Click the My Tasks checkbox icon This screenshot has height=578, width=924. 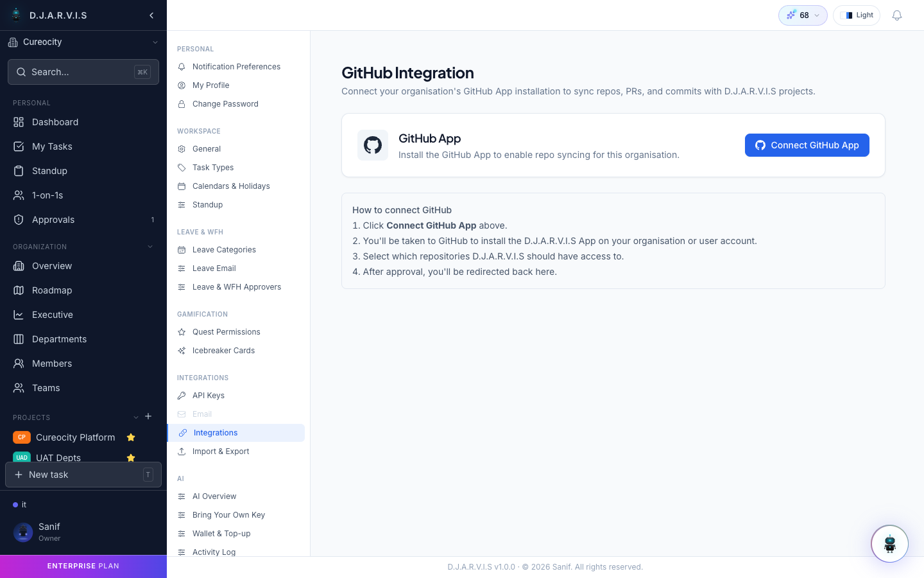pos(19,146)
